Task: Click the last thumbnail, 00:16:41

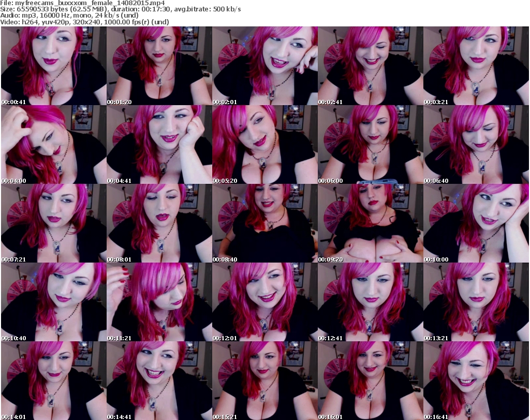Action: tap(476, 381)
